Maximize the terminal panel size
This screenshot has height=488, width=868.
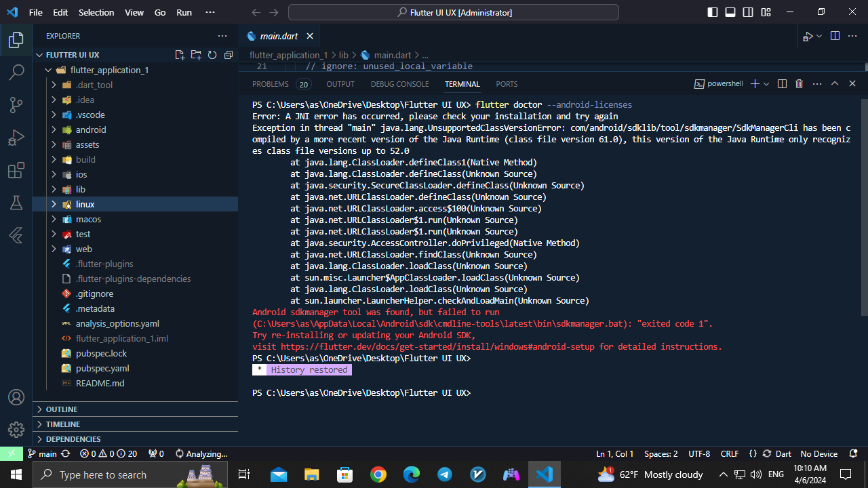835,84
